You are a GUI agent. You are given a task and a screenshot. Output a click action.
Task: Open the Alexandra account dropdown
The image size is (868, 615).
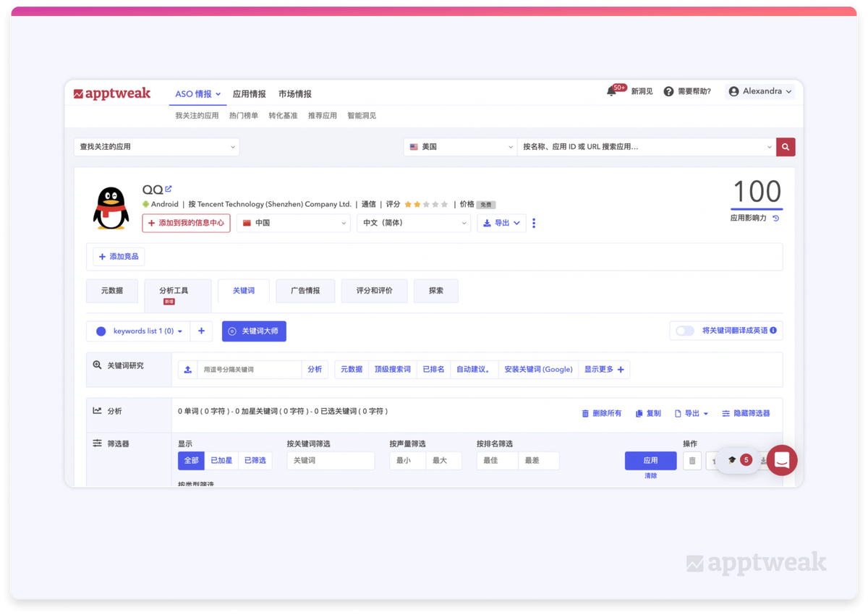[760, 91]
